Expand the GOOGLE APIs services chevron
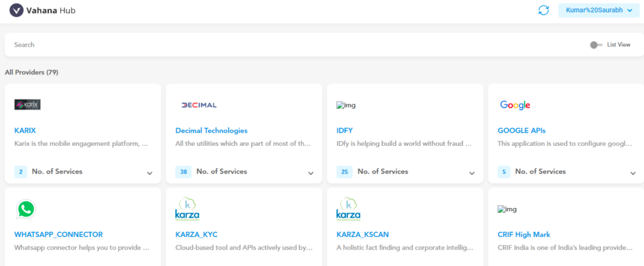This screenshot has height=266, width=644. click(x=633, y=173)
